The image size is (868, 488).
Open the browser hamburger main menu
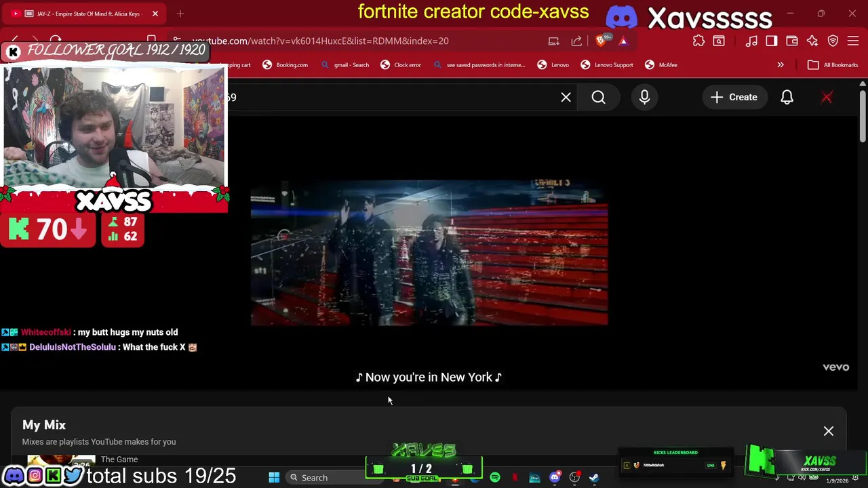pyautogui.click(x=853, y=41)
